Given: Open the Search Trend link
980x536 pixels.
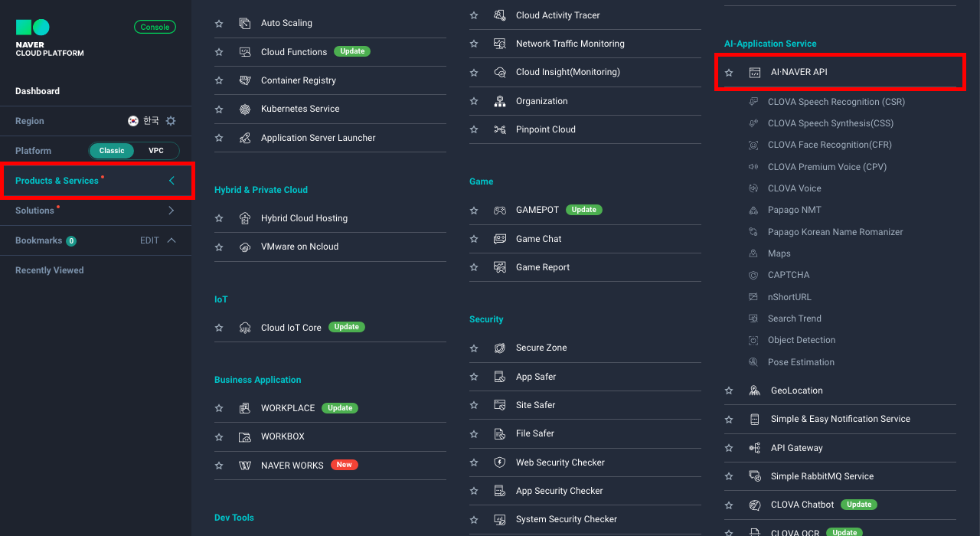Looking at the screenshot, I should coord(795,319).
